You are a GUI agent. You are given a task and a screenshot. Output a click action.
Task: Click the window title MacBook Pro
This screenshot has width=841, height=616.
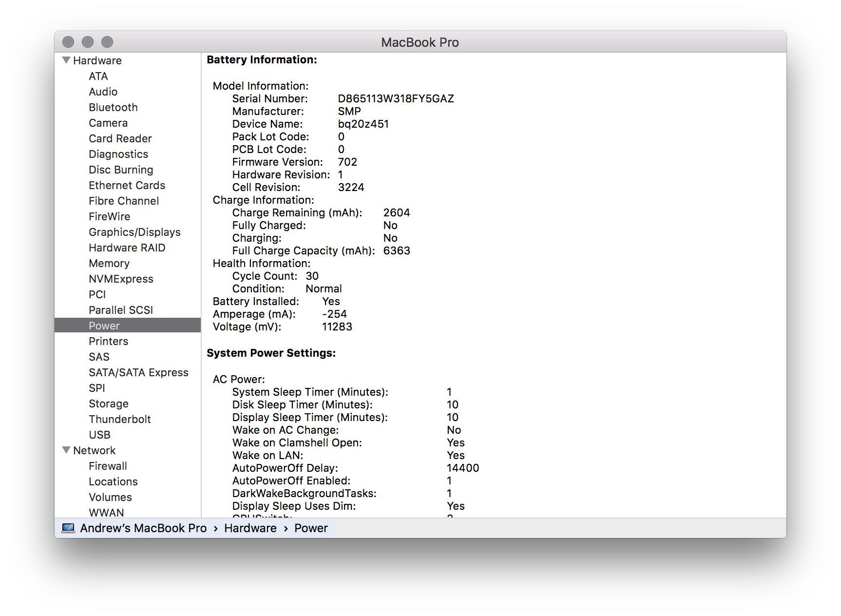click(420, 42)
